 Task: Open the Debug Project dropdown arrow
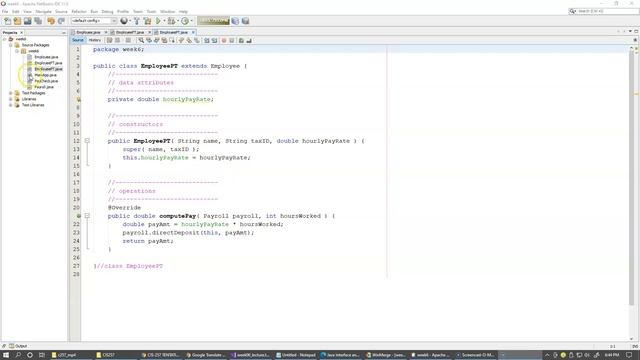coord(178,21)
